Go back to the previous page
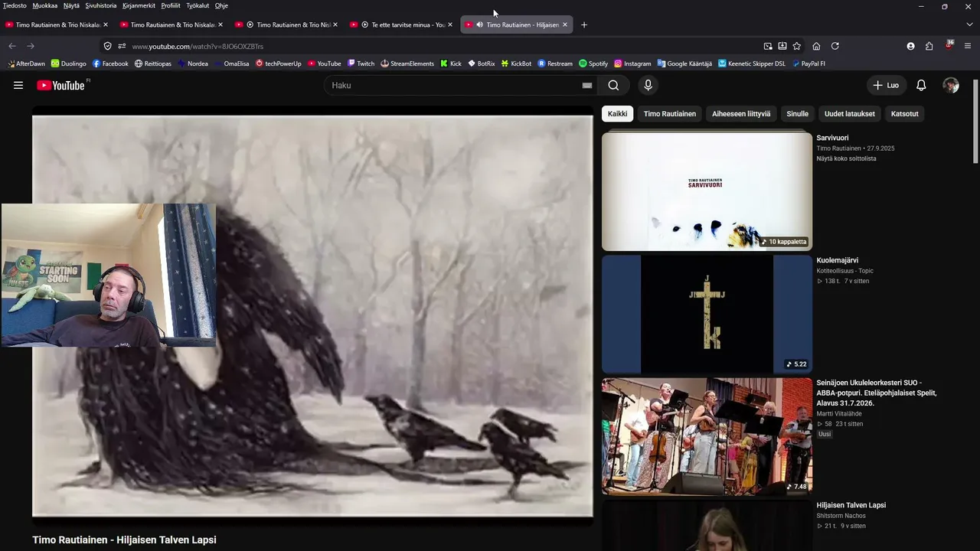 (x=12, y=46)
